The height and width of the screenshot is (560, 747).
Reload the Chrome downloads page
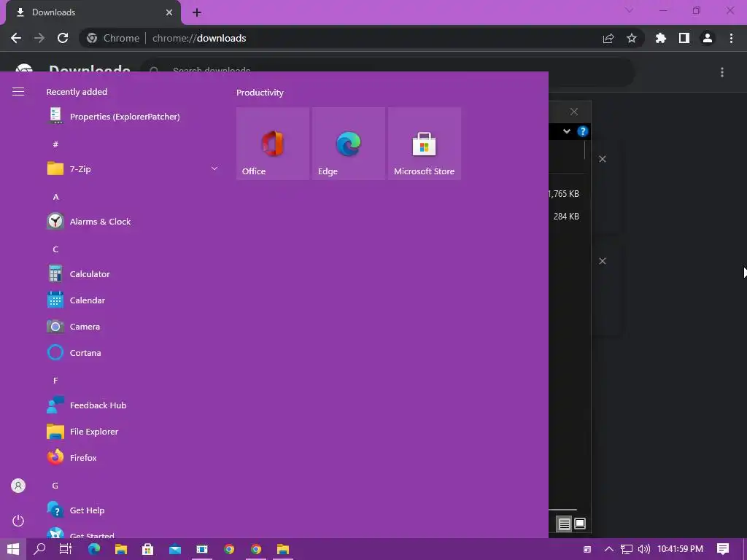coord(63,38)
